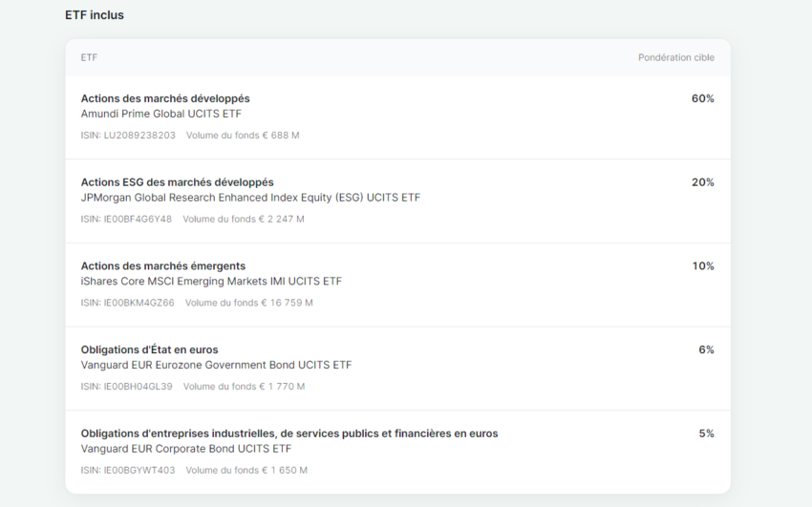Click ISIN IE00BKM4GZ66 text
Screen dimensions: 812x507
tap(127, 303)
